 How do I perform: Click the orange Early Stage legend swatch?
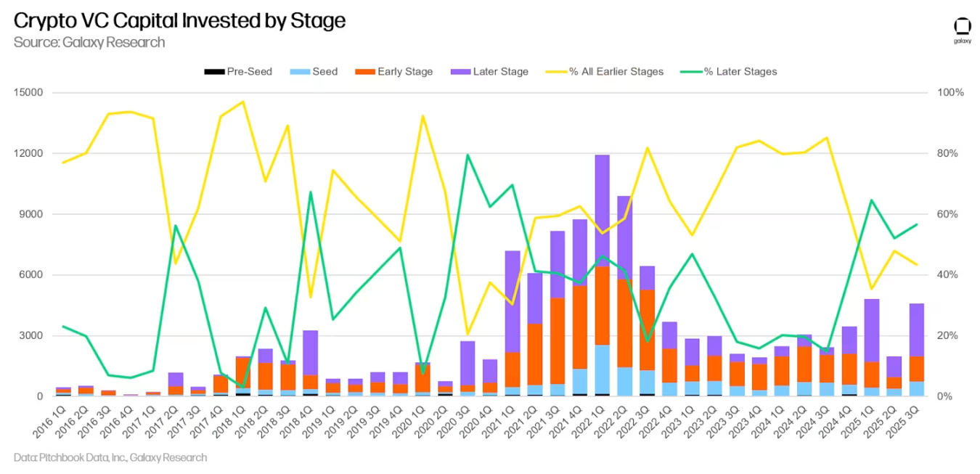(x=365, y=72)
